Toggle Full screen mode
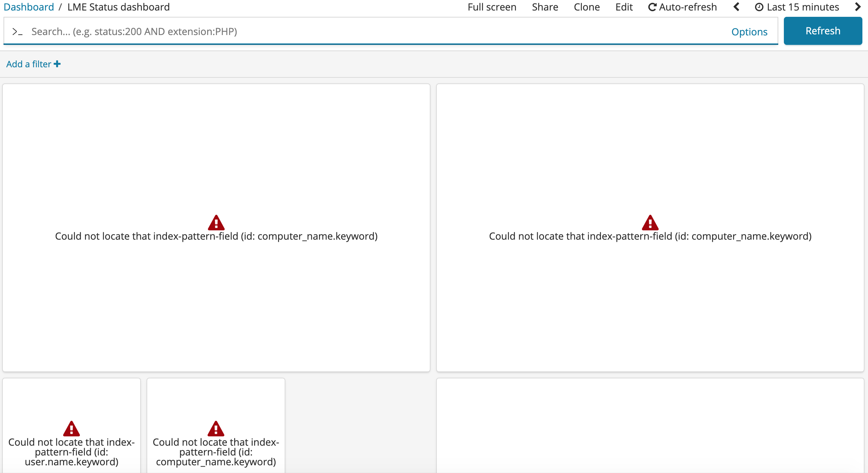Screen dimensions: 868x473 pyautogui.click(x=492, y=7)
